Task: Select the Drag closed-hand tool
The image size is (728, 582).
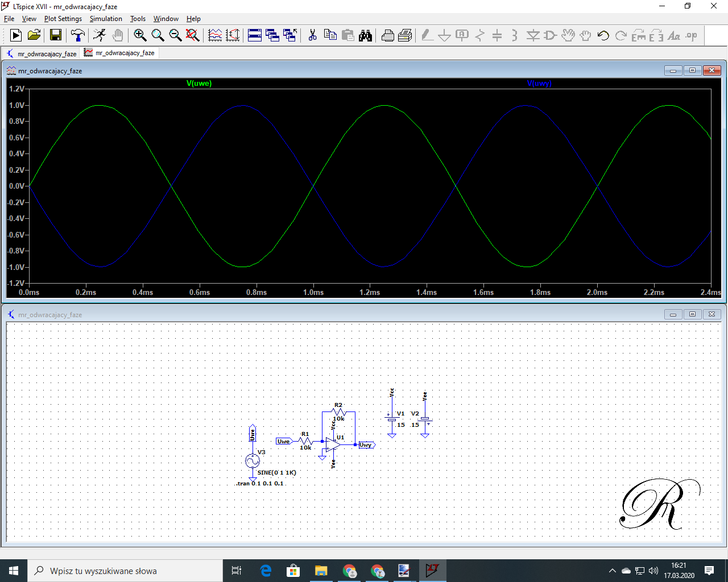Action: point(585,35)
